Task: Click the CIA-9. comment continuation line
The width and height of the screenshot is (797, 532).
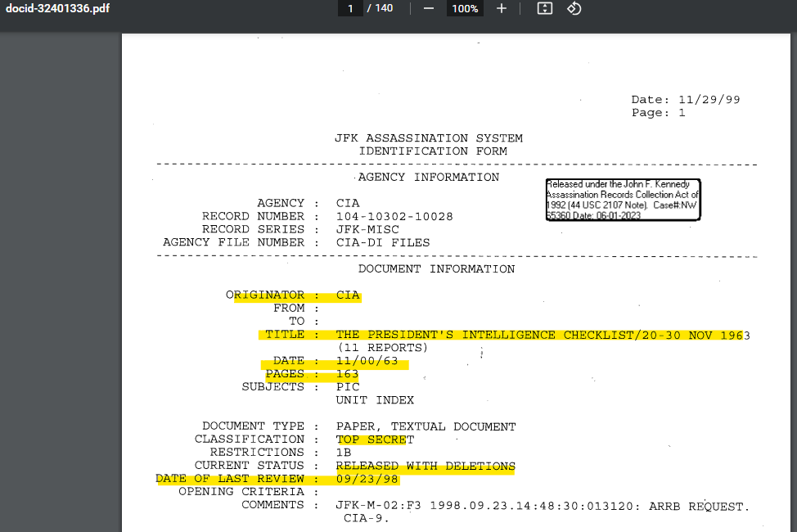Action: 367,519
